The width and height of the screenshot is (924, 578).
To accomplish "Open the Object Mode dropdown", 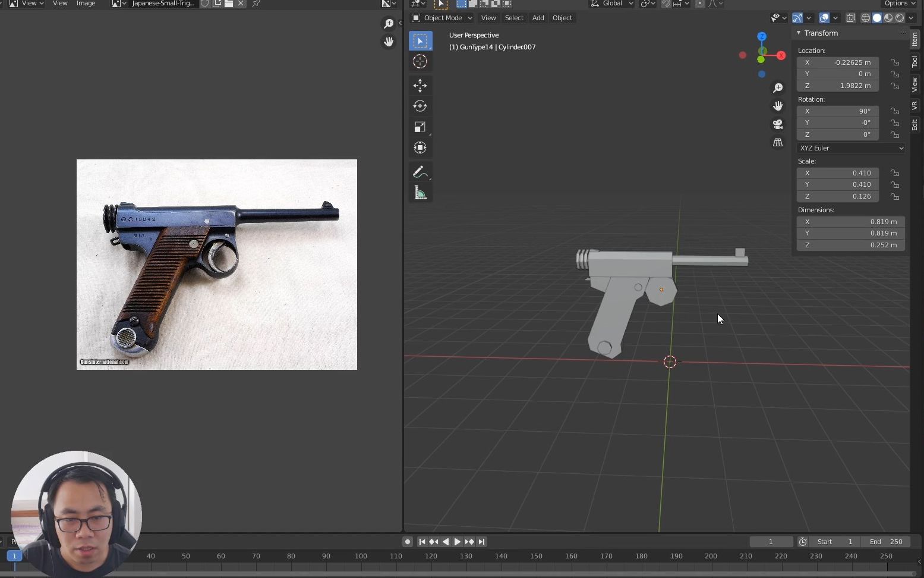I will click(x=442, y=18).
